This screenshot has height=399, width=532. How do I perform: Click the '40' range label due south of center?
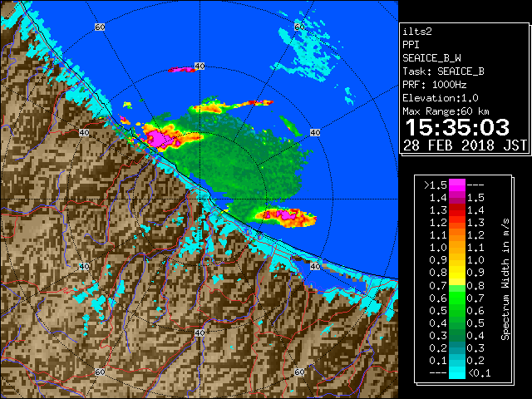click(199, 332)
